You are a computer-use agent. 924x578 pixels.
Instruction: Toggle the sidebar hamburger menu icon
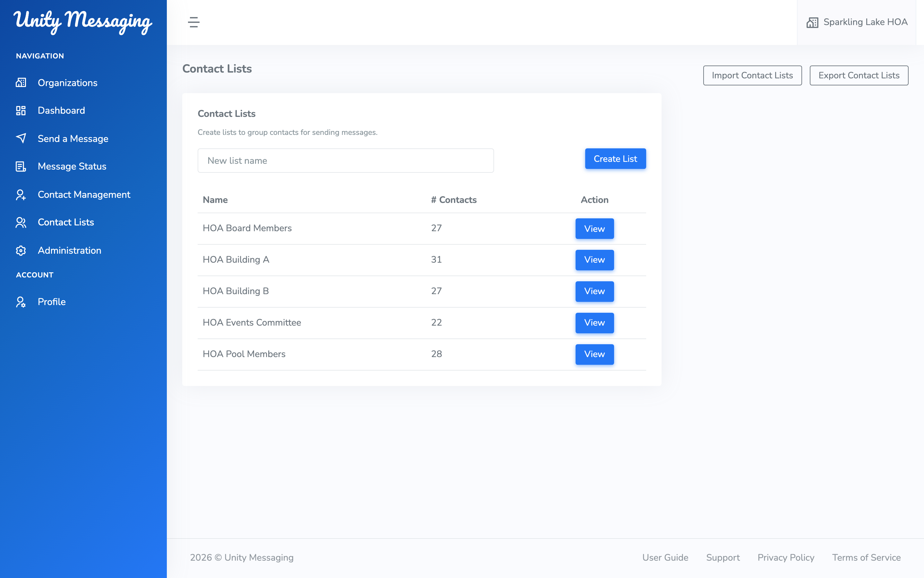[x=193, y=22]
